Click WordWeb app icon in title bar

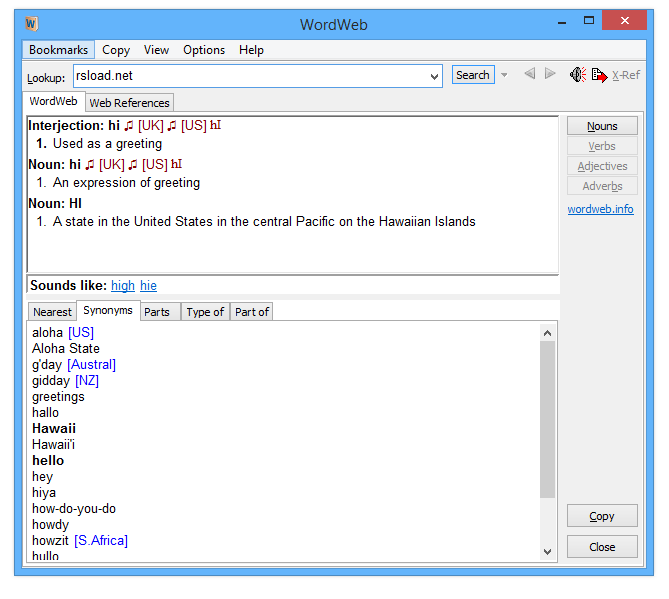pos(32,24)
